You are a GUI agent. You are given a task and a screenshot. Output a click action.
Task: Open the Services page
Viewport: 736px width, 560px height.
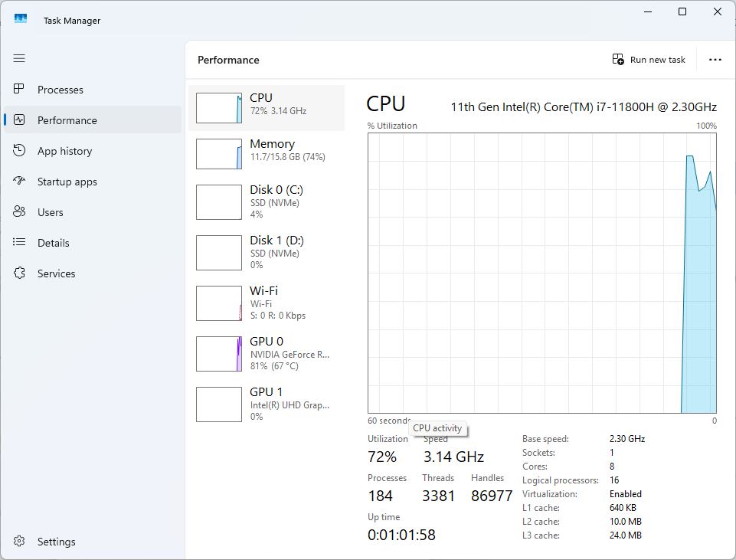(x=93, y=273)
